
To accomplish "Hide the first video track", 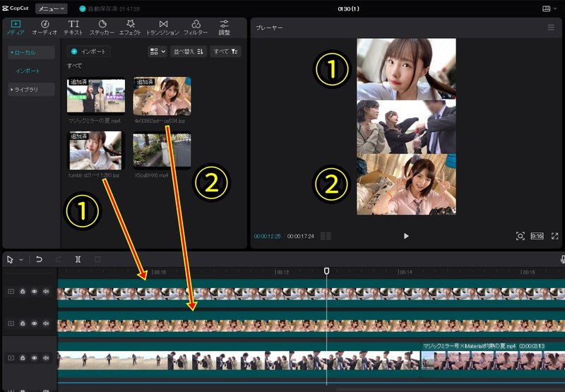I will tap(34, 291).
